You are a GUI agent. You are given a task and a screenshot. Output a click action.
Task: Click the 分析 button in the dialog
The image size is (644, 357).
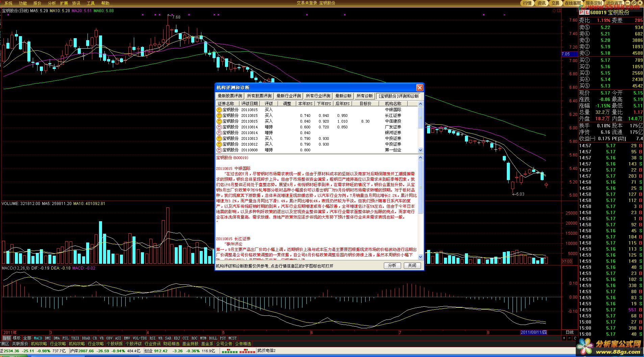(x=392, y=265)
